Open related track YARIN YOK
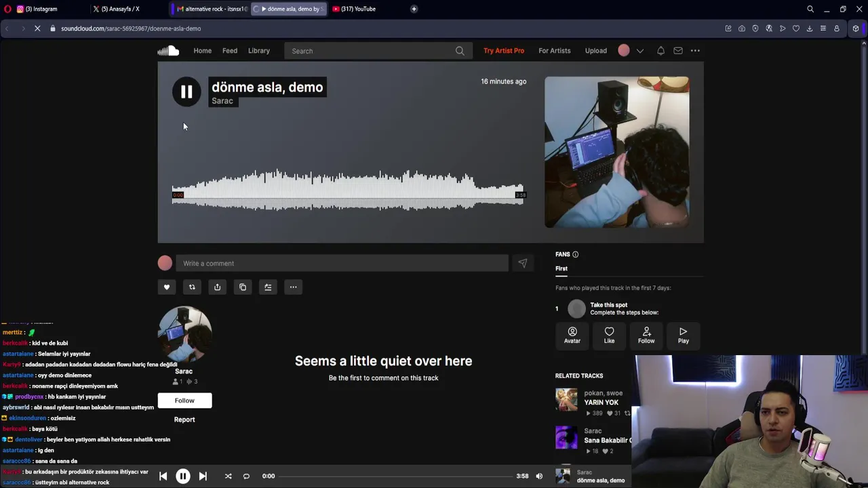The width and height of the screenshot is (868, 488). [601, 403]
